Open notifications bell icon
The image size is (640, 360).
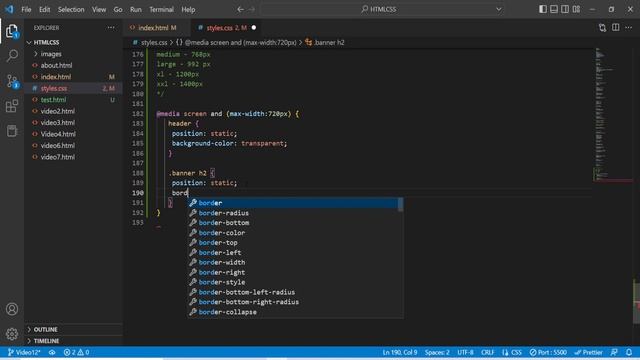click(x=629, y=352)
